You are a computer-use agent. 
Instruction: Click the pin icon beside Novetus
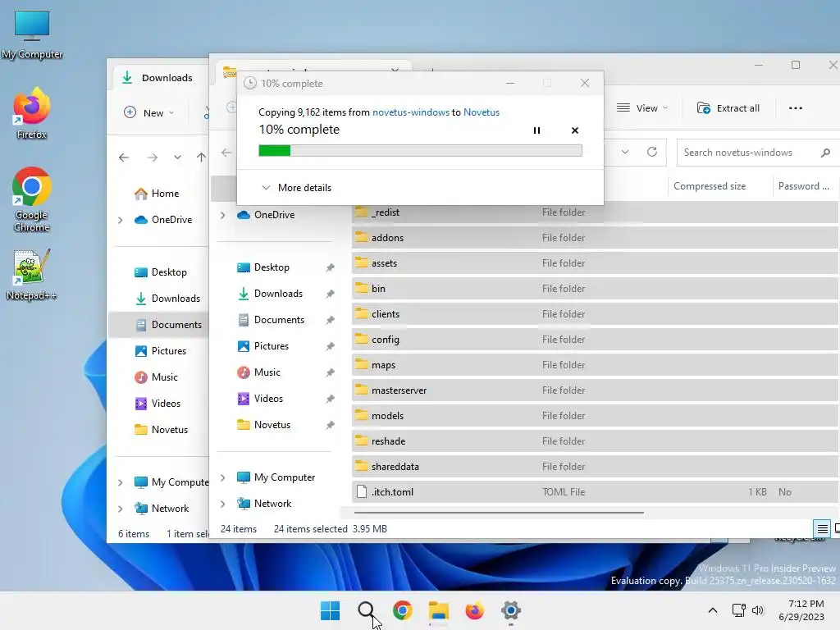point(330,425)
